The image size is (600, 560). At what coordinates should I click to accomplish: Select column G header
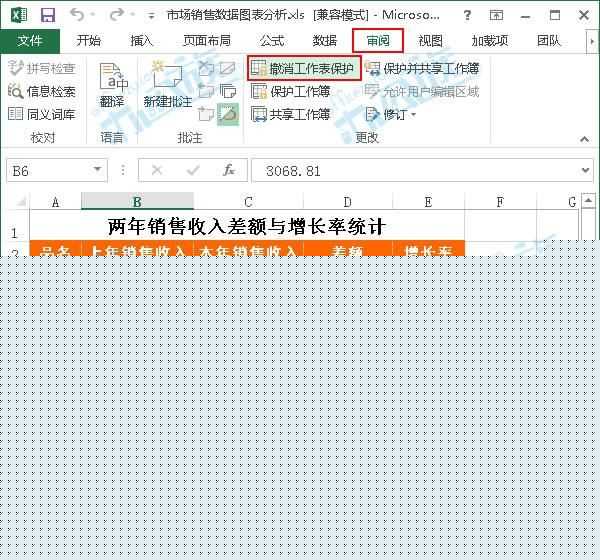point(558,202)
